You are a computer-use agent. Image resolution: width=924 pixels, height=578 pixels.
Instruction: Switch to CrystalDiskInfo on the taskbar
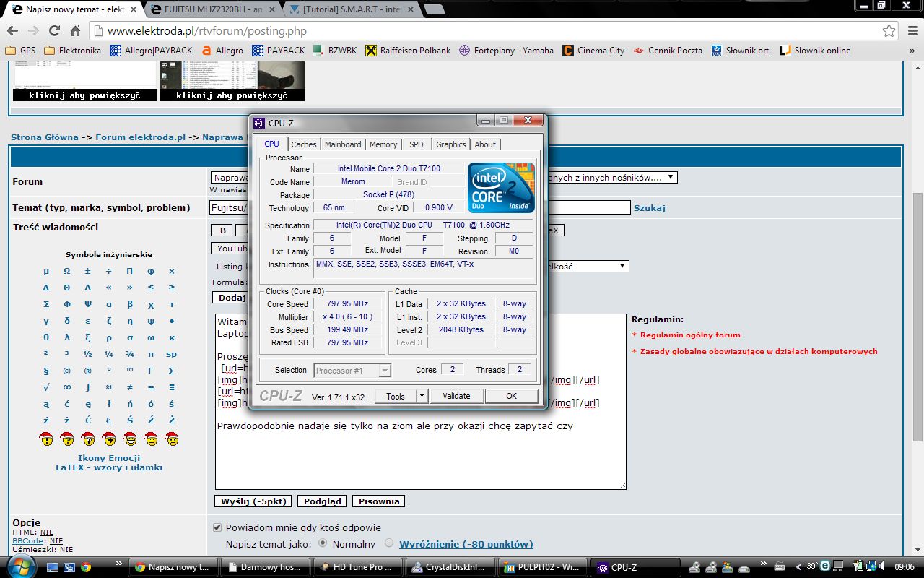(x=450, y=567)
